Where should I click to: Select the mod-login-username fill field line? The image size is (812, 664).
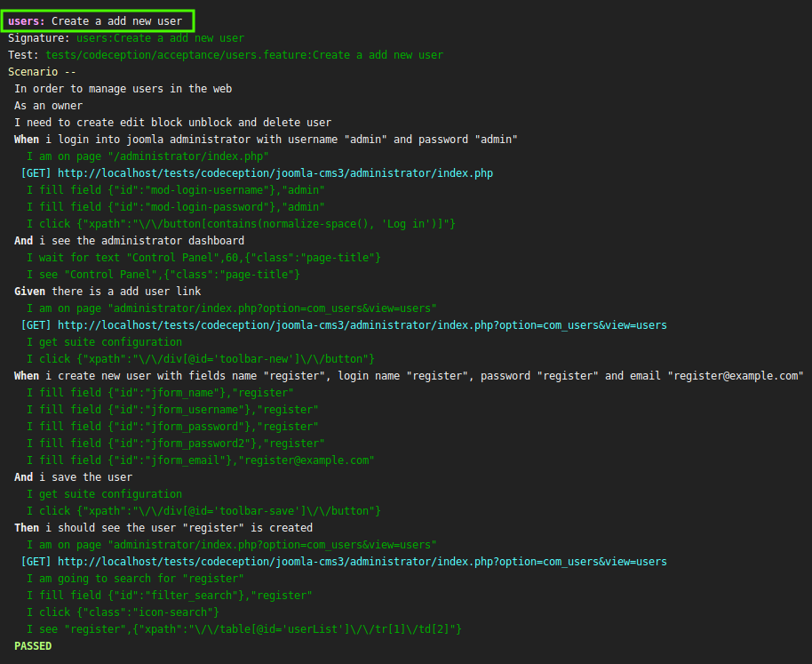[175, 190]
